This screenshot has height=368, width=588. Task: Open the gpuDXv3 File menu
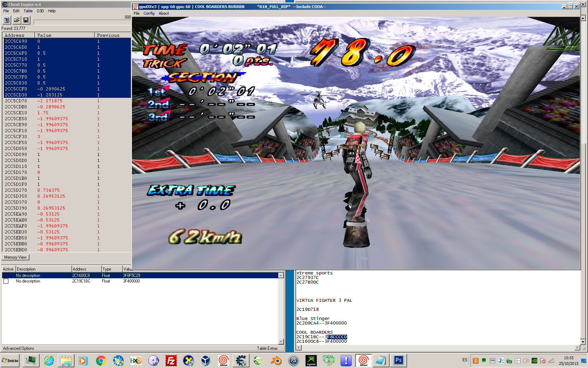(136, 13)
